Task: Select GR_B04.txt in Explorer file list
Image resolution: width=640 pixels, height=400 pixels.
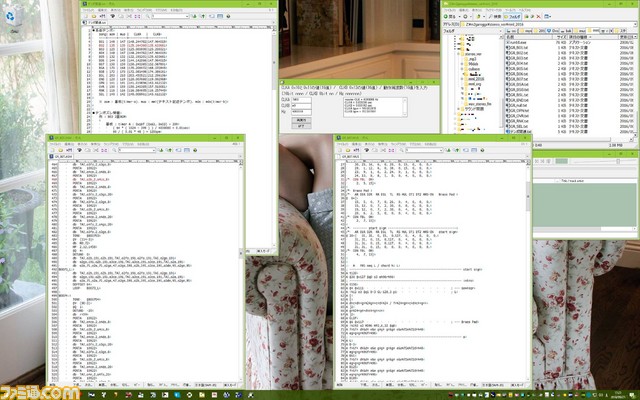Action: pos(518,63)
